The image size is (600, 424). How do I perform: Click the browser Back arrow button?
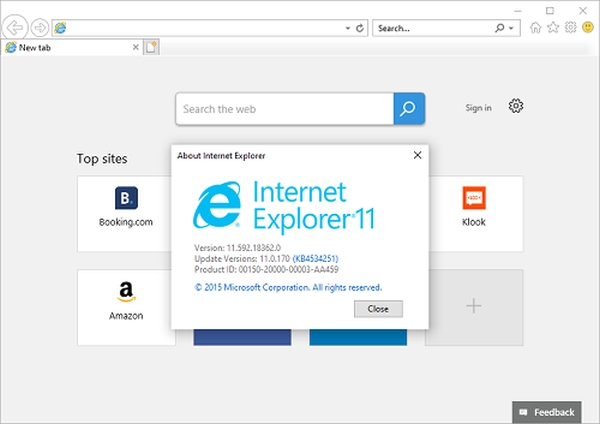click(15, 28)
